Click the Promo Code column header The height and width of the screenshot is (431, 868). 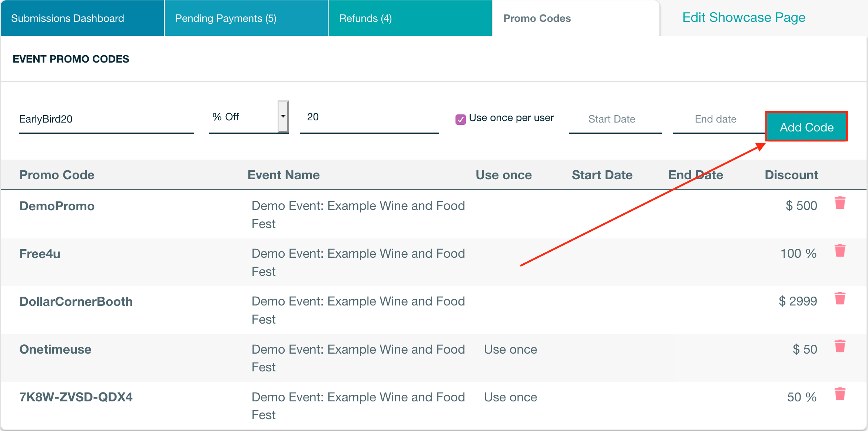pos(57,175)
